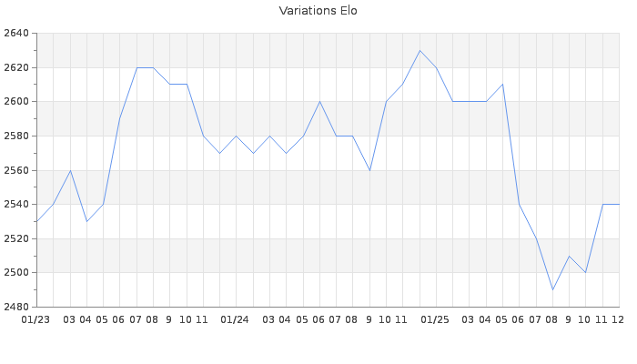Click the 2480 y-axis baseline label
The height and width of the screenshot is (364, 637).
[15, 307]
